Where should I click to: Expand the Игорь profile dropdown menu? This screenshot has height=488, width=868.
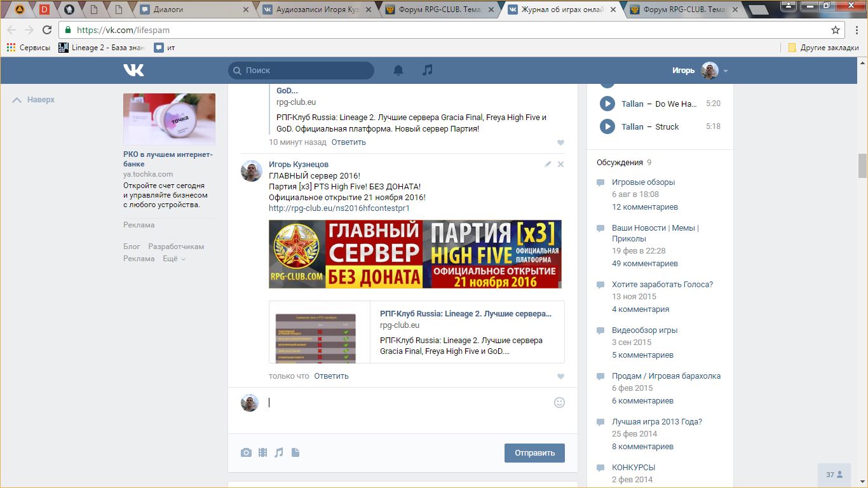726,71
